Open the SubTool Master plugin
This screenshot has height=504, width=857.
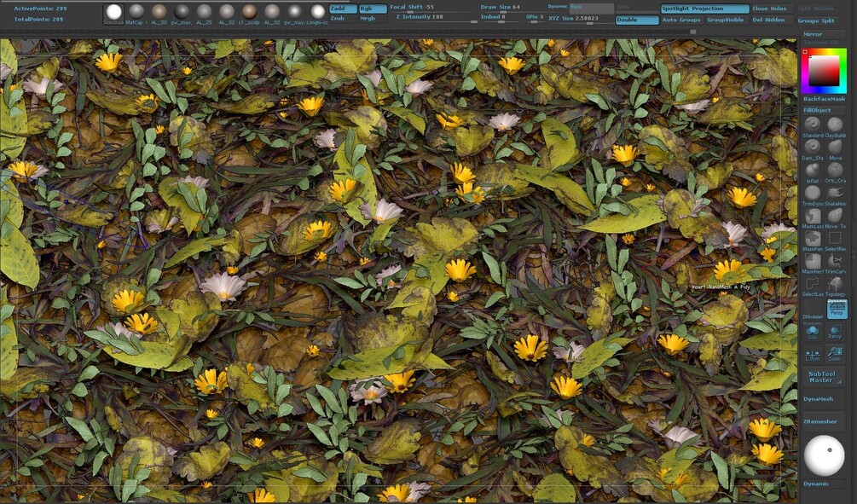point(822,377)
